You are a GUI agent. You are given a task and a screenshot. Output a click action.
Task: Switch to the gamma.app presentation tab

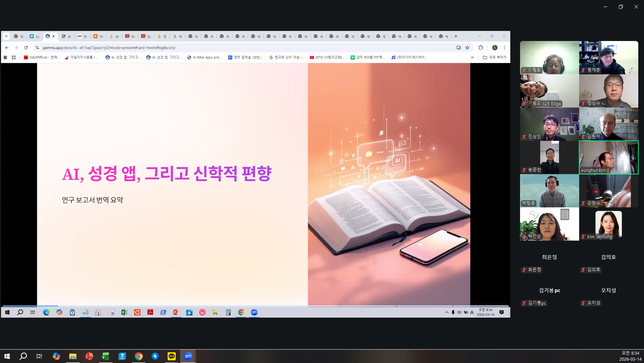tap(47, 36)
